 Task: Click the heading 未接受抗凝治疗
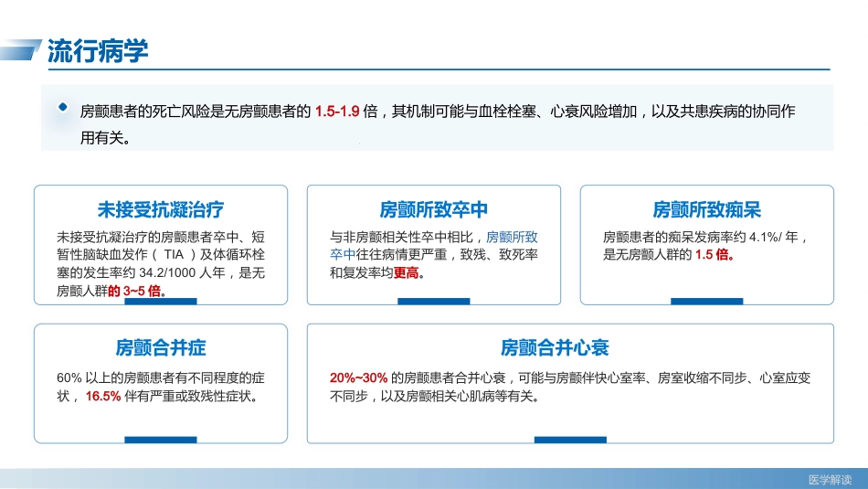(161, 209)
